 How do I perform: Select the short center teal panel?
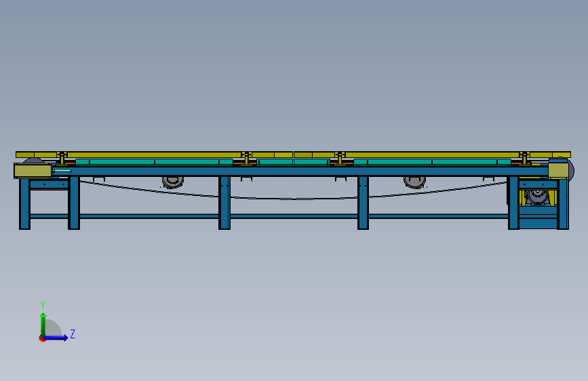[293, 162]
